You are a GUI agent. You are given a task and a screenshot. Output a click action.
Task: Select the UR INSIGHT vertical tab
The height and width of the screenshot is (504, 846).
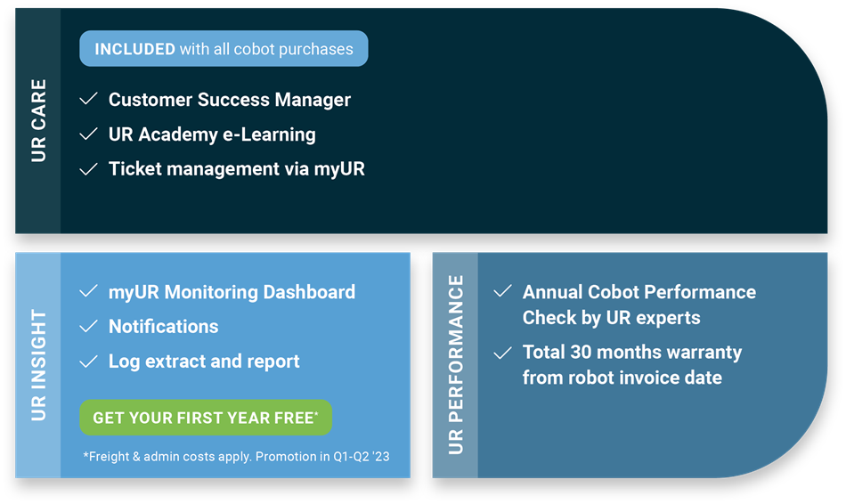[x=37, y=365]
